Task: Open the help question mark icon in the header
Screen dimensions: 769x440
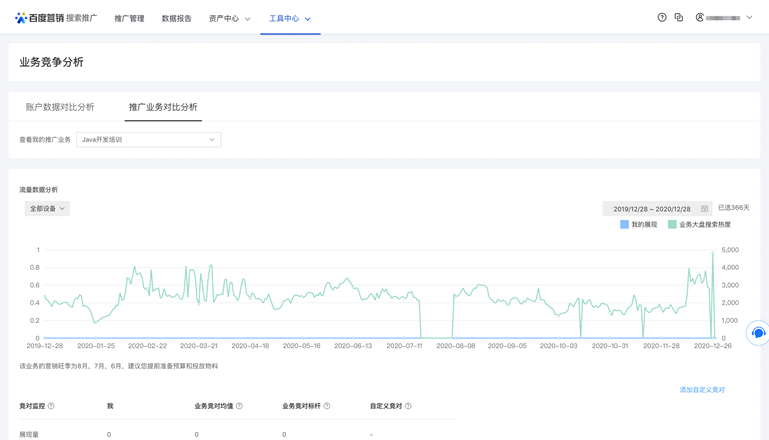Action: pyautogui.click(x=662, y=18)
